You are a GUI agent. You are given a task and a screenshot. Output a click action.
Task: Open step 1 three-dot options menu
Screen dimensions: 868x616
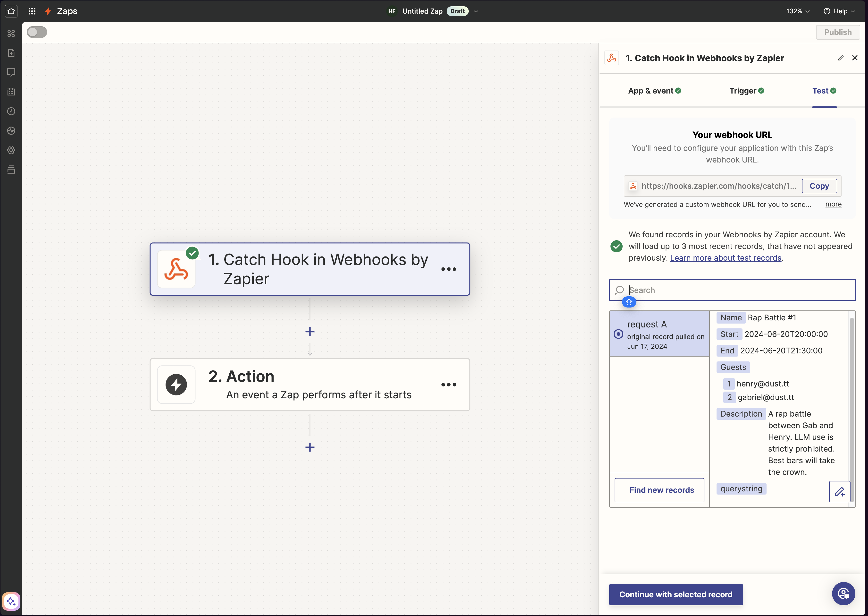tap(449, 269)
